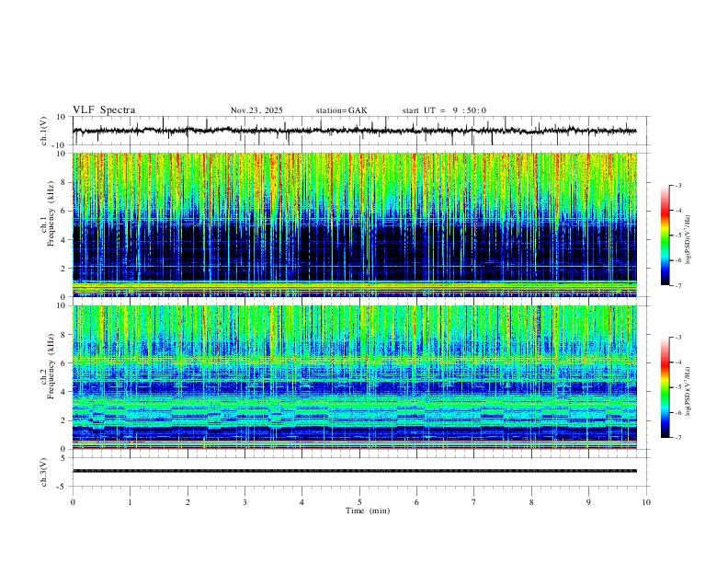Click the ch.1 spectrogram panel
Viewport: 728px width, 563px height.
354,224
